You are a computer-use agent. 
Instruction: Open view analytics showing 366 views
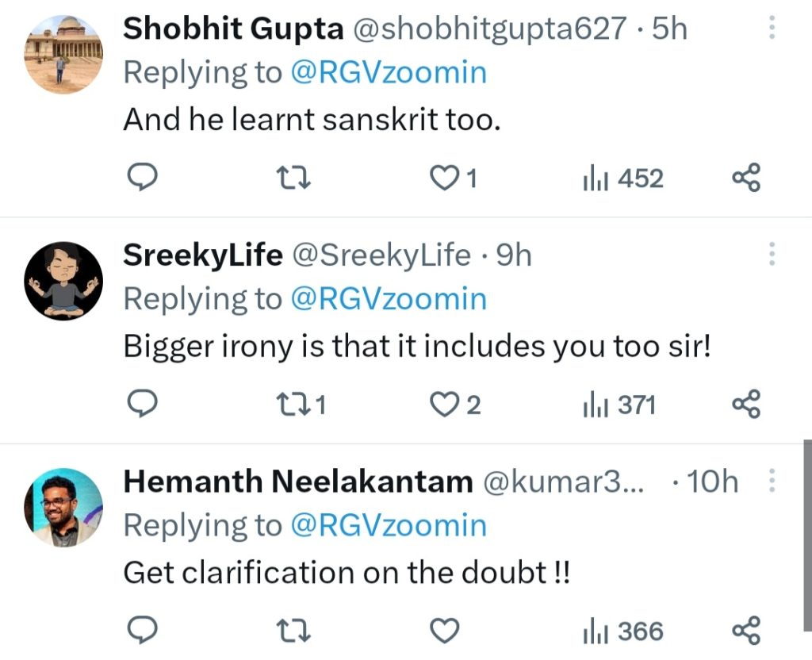tap(622, 631)
